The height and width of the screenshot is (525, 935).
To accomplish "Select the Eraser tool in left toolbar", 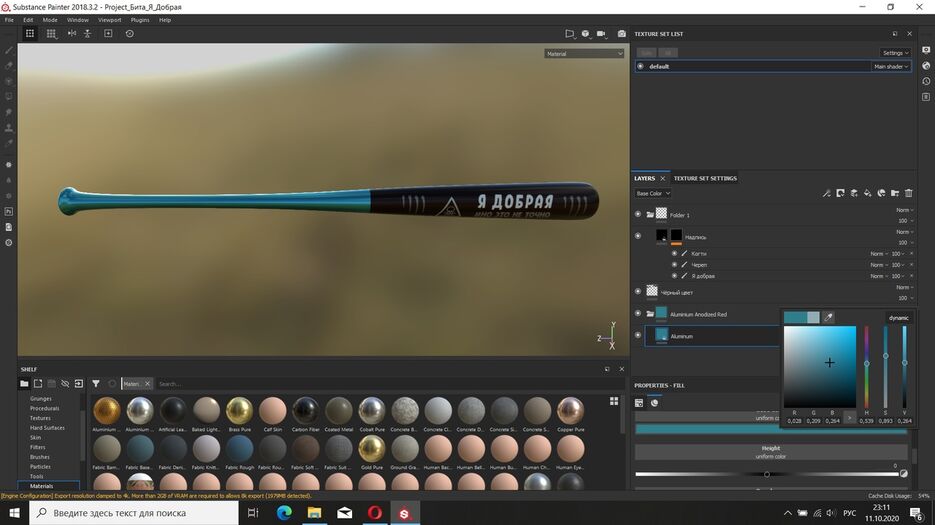I will (x=9, y=66).
